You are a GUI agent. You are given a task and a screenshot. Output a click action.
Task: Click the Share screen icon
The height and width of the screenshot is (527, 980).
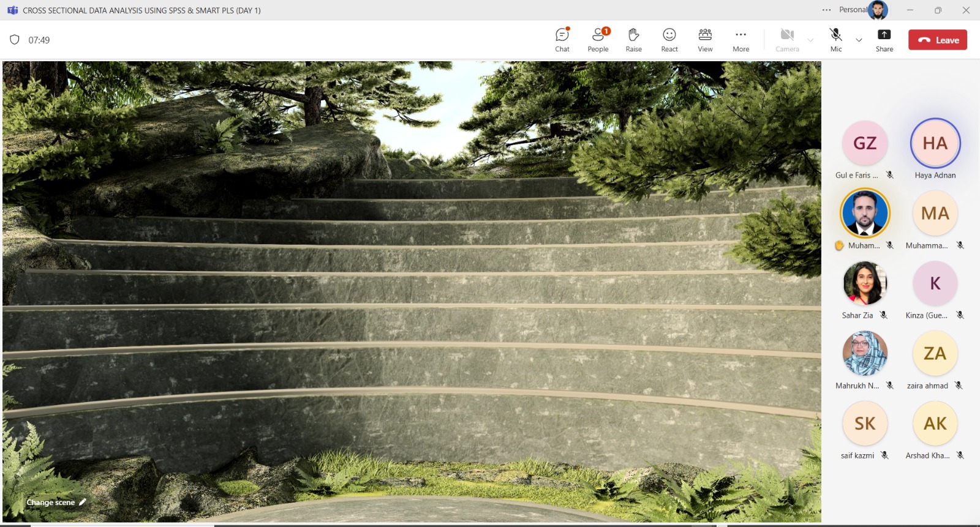(x=884, y=35)
